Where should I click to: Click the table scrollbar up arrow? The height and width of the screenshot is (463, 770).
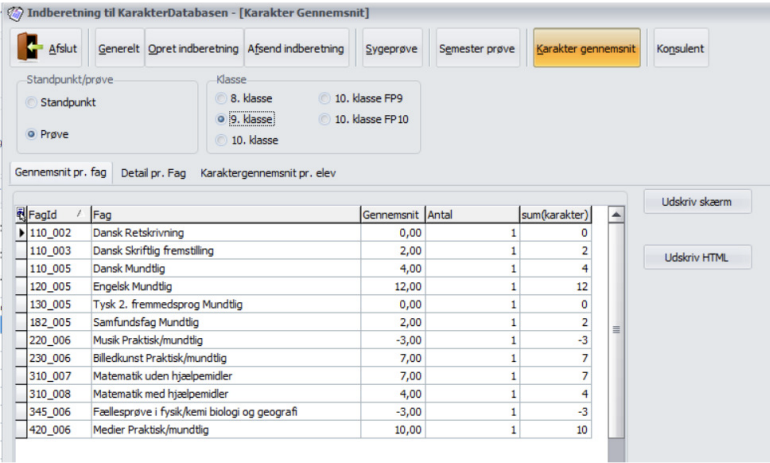pos(616,215)
